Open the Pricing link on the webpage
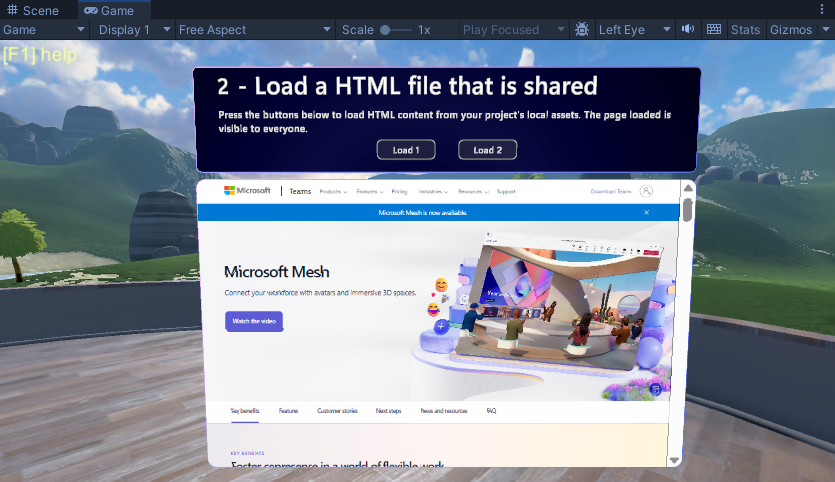This screenshot has width=835, height=482. pos(399,191)
